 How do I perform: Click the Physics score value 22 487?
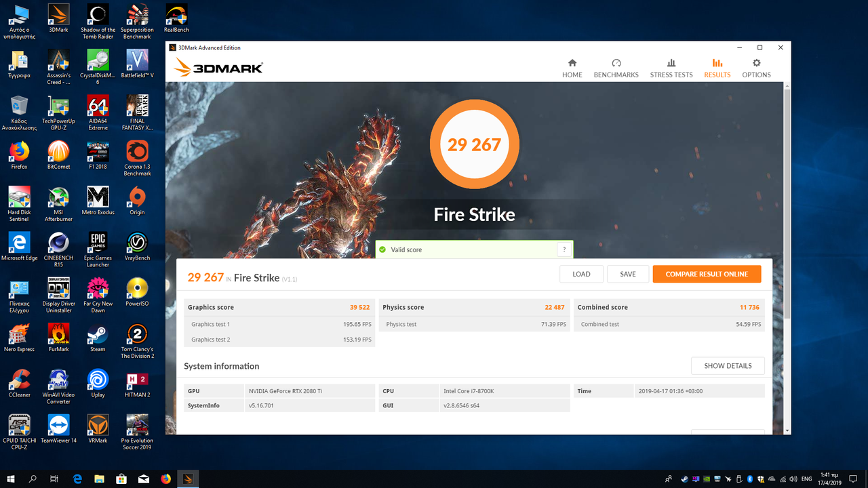(554, 307)
